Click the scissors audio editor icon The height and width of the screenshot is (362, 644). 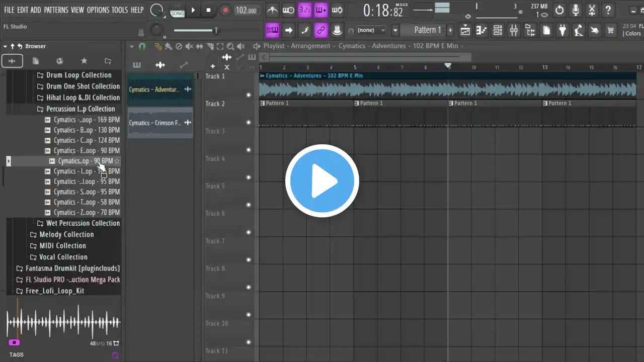592,10
